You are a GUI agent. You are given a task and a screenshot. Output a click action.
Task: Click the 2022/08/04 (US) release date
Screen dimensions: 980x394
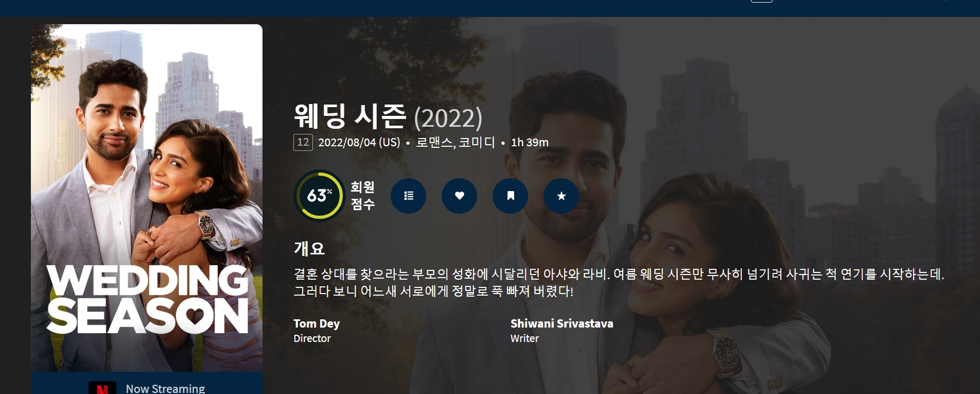point(359,142)
